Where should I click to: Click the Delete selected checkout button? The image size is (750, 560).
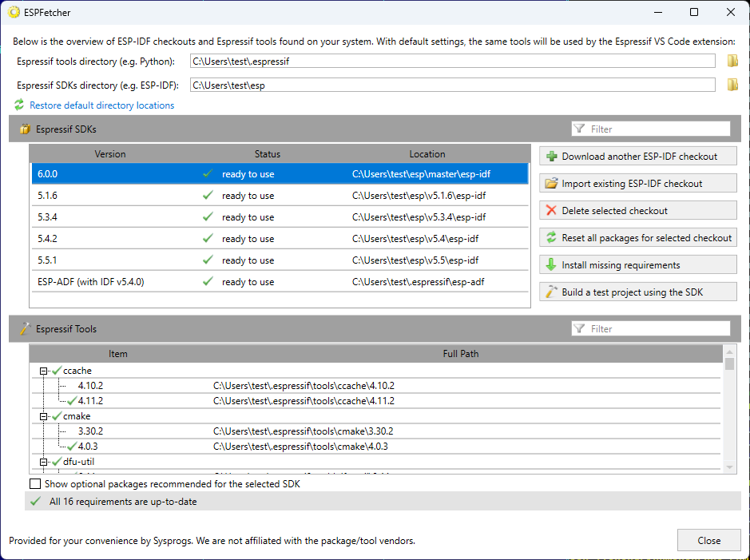pos(638,210)
